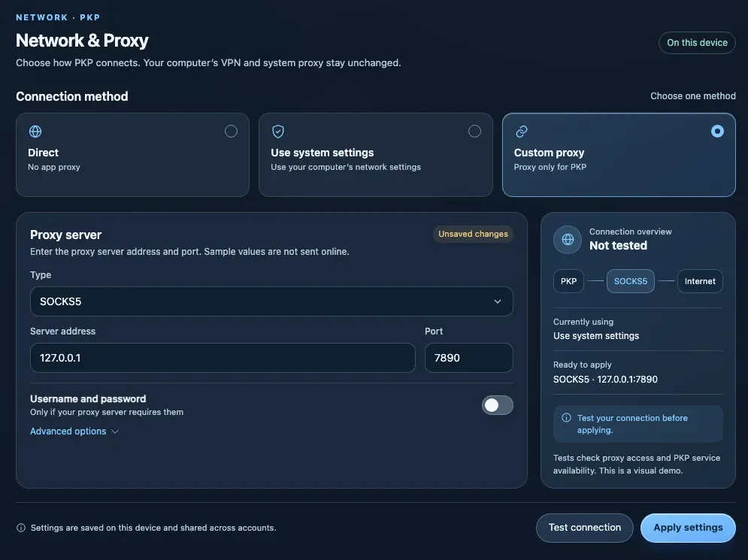Click the shield icon on system settings card
748x560 pixels.
(278, 132)
